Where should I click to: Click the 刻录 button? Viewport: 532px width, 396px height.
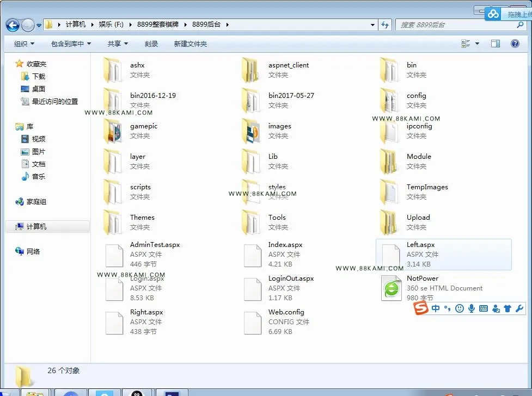point(151,44)
